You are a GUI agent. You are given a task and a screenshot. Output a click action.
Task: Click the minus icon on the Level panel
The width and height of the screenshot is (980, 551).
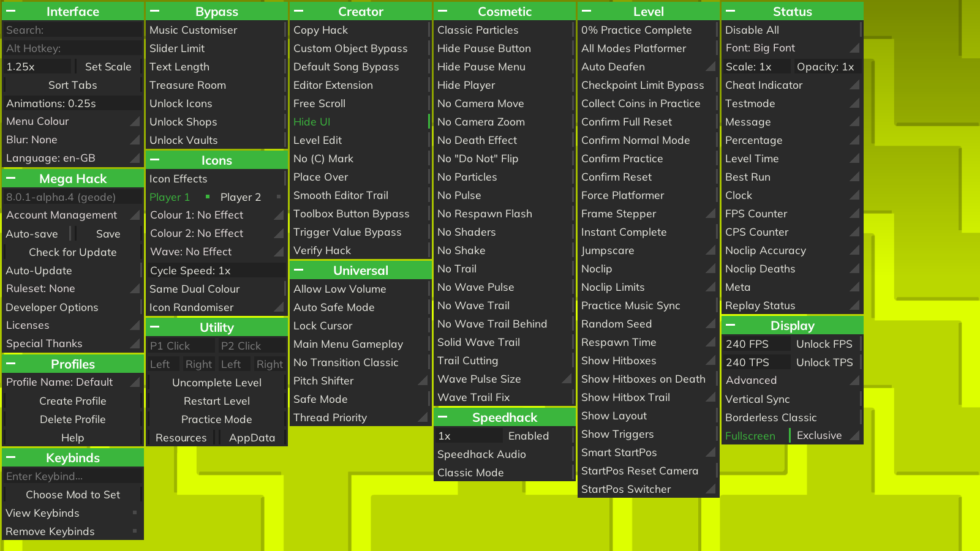pyautogui.click(x=586, y=12)
